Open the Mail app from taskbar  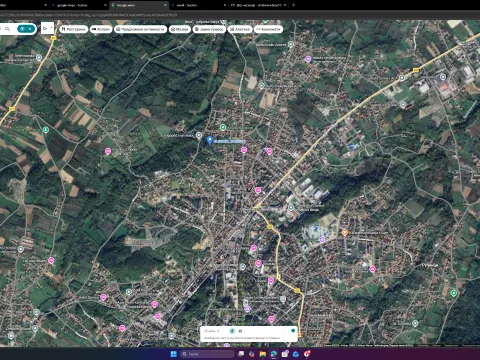point(296,354)
